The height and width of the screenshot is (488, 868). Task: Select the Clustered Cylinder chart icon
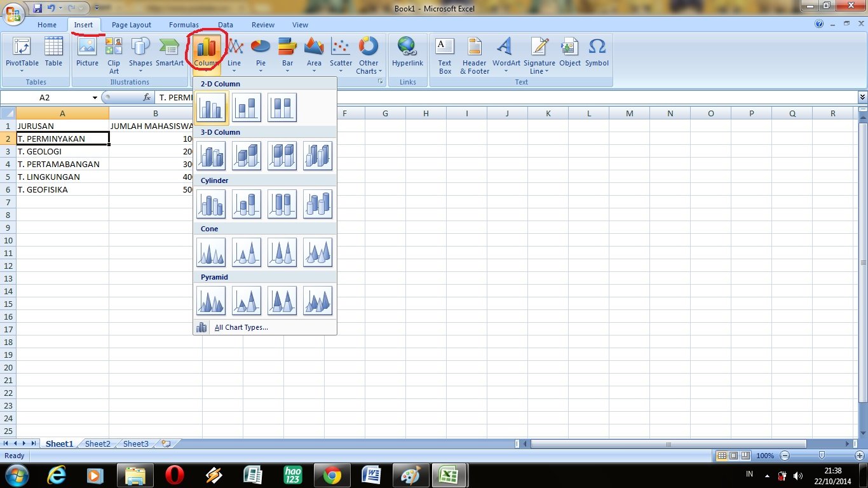[x=211, y=203]
